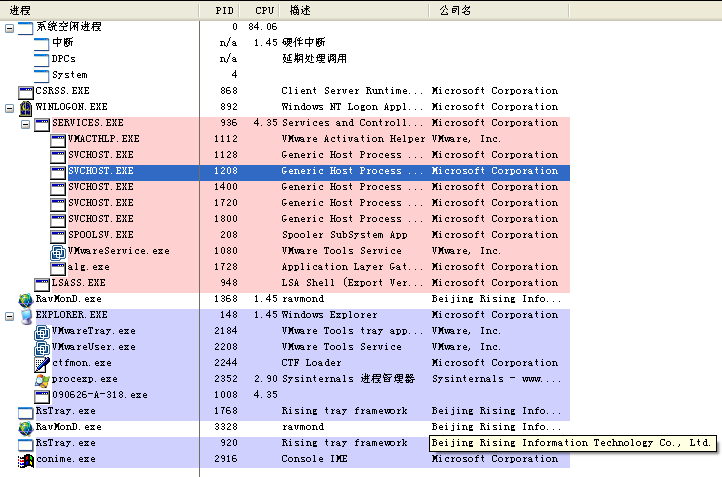Click description '延期处理调用'
This screenshot has height=477, width=722.
click(x=314, y=58)
